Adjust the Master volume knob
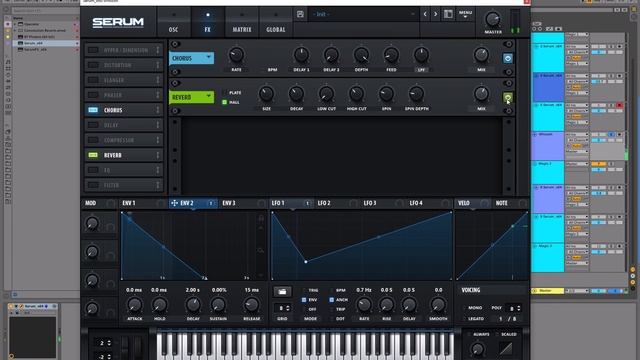This screenshot has width=640, height=360. (x=493, y=19)
